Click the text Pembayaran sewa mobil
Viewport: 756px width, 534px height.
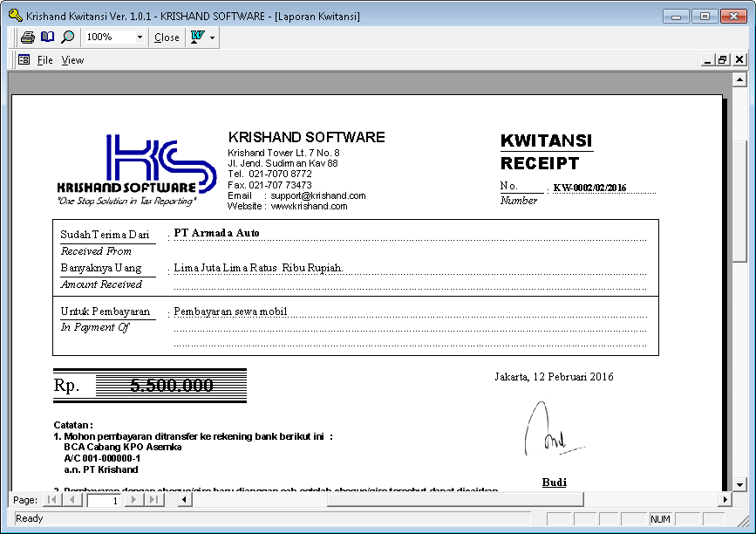[230, 311]
